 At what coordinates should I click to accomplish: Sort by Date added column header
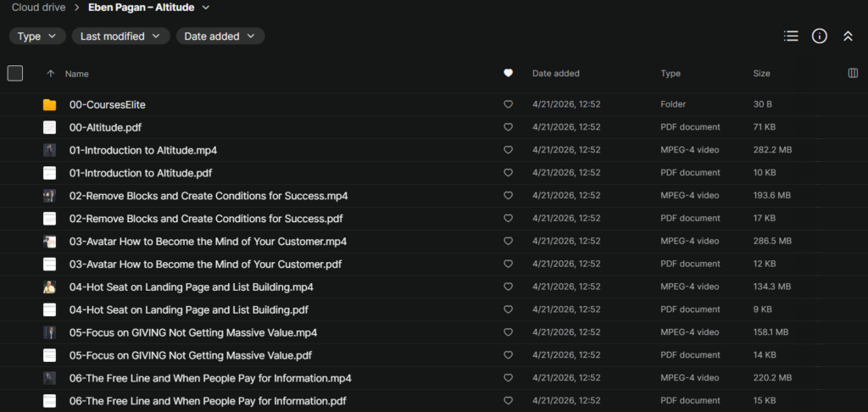click(x=556, y=73)
